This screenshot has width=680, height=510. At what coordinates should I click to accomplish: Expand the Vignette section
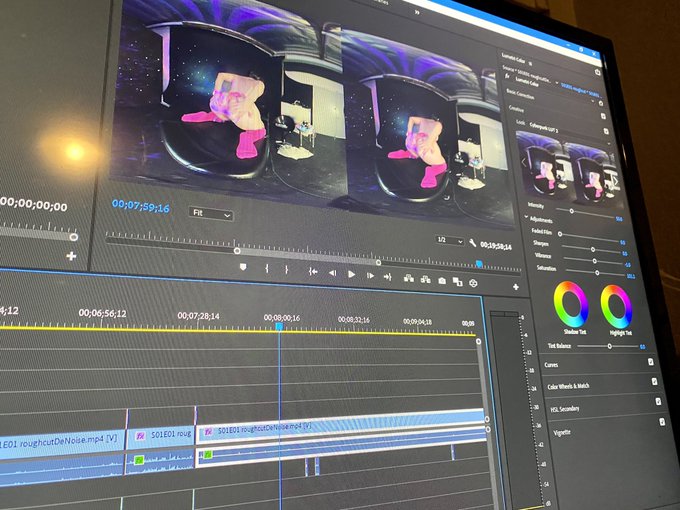point(562,432)
